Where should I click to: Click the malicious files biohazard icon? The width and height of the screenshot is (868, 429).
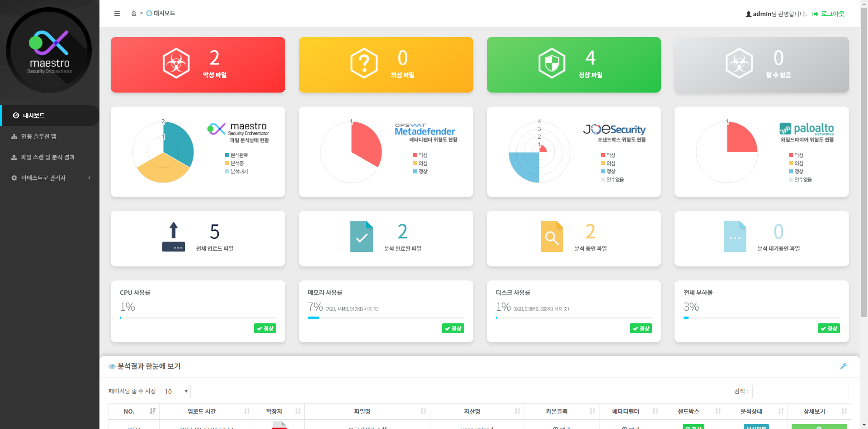tap(176, 64)
